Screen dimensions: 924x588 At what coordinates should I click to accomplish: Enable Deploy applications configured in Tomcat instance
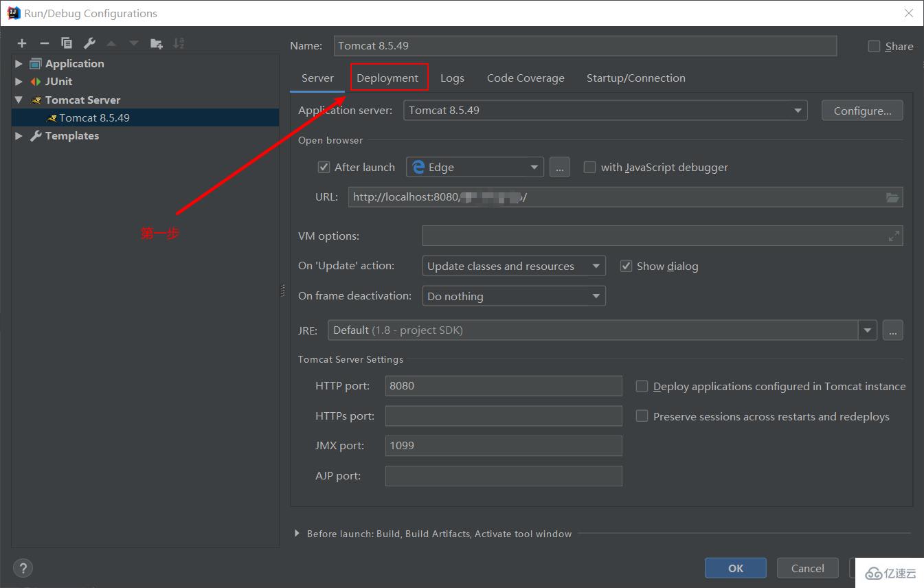pyautogui.click(x=642, y=386)
